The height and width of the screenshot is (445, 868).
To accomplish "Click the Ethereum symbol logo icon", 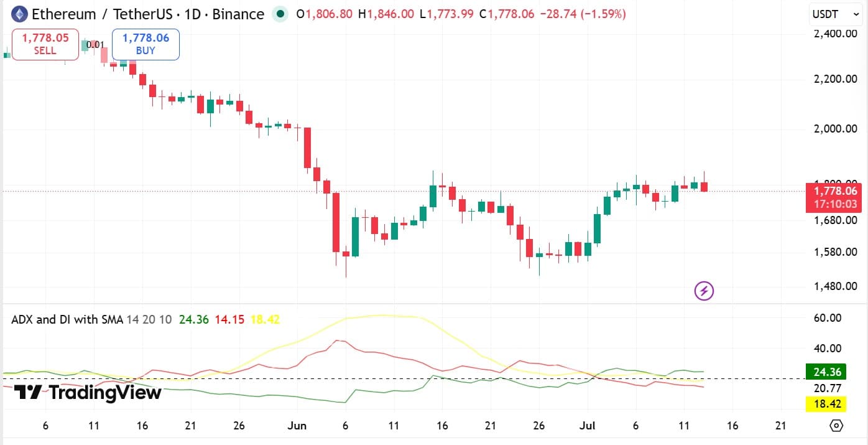I will (19, 14).
